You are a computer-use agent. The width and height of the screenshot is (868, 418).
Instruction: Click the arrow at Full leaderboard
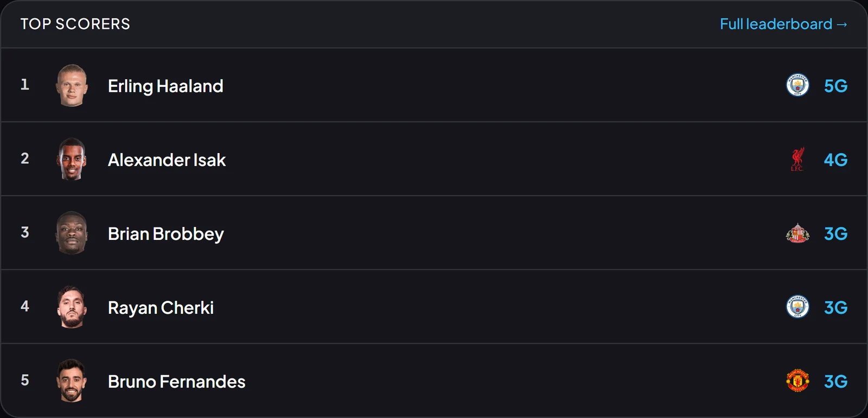coord(842,24)
